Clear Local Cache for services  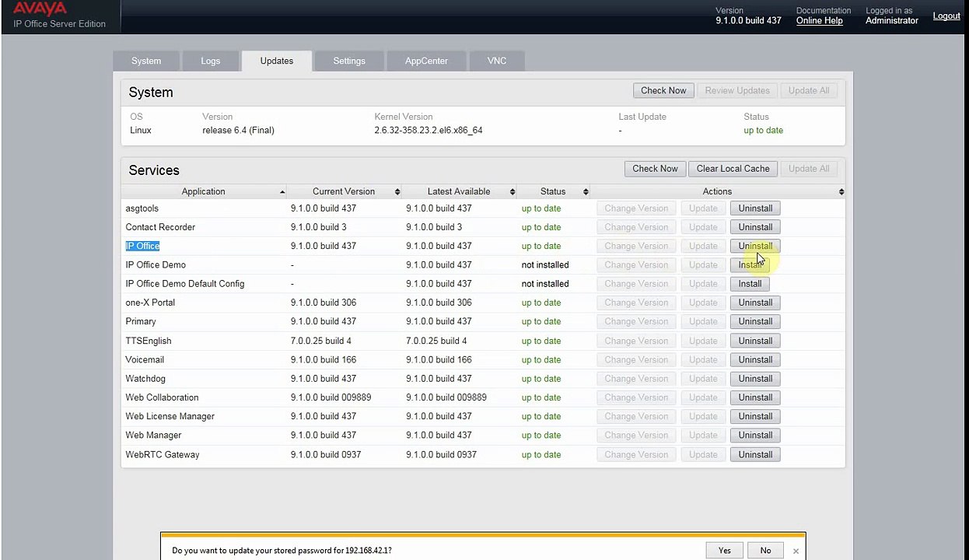tap(733, 169)
